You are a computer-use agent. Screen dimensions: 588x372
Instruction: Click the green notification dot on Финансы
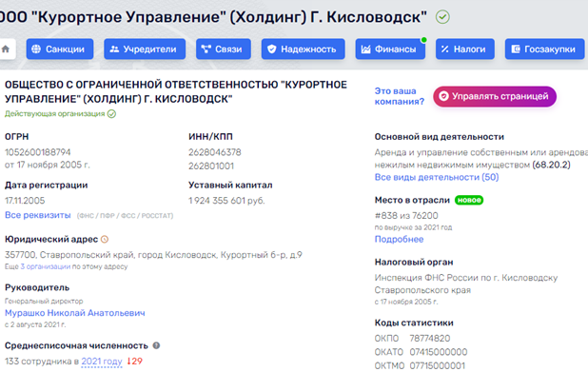pos(424,40)
